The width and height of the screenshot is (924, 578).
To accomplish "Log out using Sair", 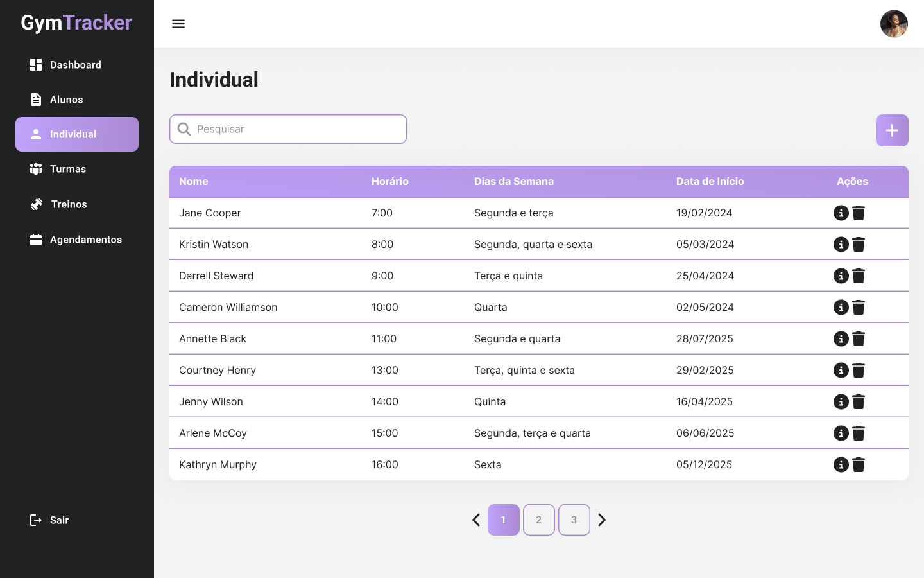I will pos(58,520).
